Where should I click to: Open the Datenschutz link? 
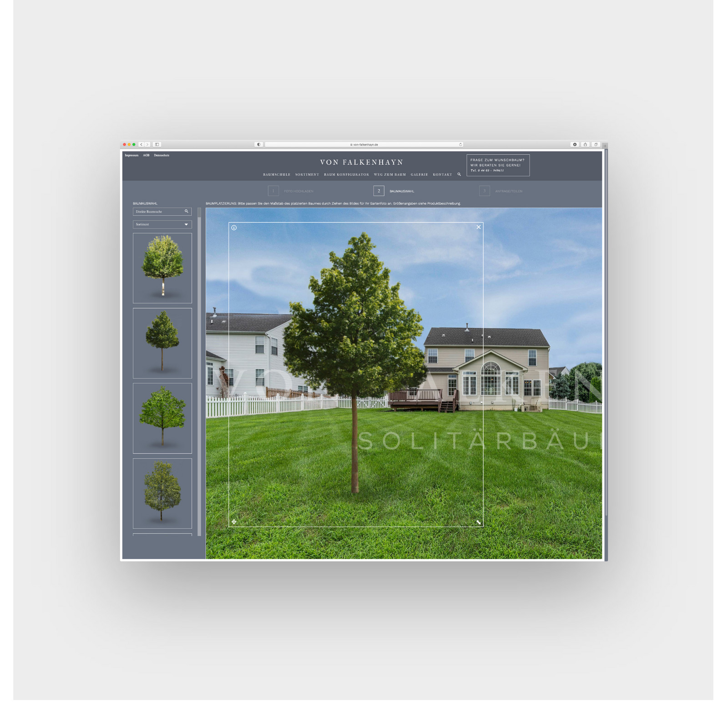(x=162, y=155)
